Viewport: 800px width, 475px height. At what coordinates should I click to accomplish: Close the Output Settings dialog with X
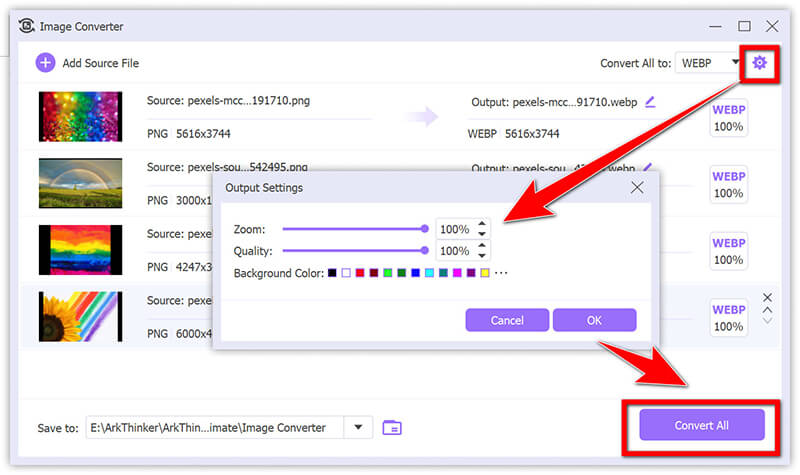point(637,187)
